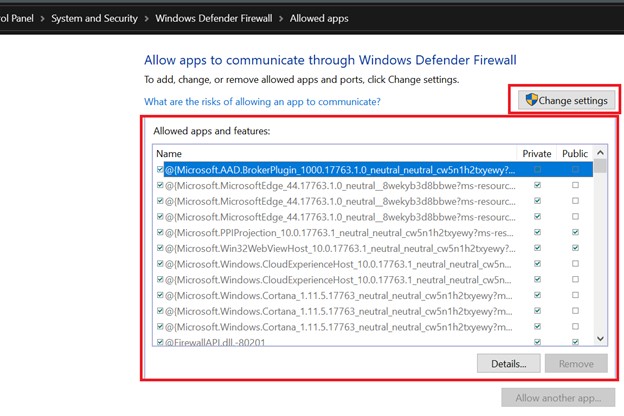624x416 pixels.
Task: Toggle Private checkbox for Win32WebViewHost
Action: tap(537, 248)
